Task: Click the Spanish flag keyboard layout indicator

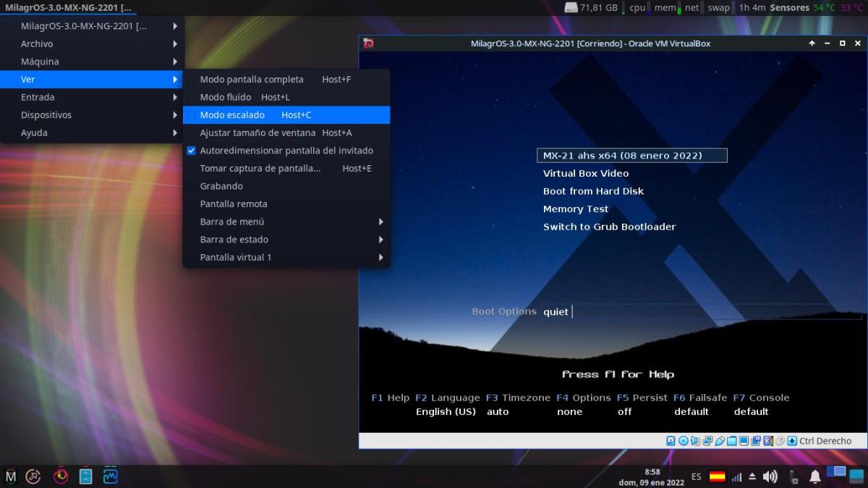Action: coord(717,476)
